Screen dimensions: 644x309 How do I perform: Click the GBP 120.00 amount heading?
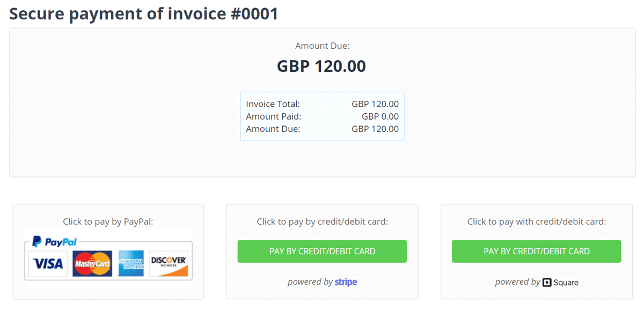pyautogui.click(x=321, y=65)
